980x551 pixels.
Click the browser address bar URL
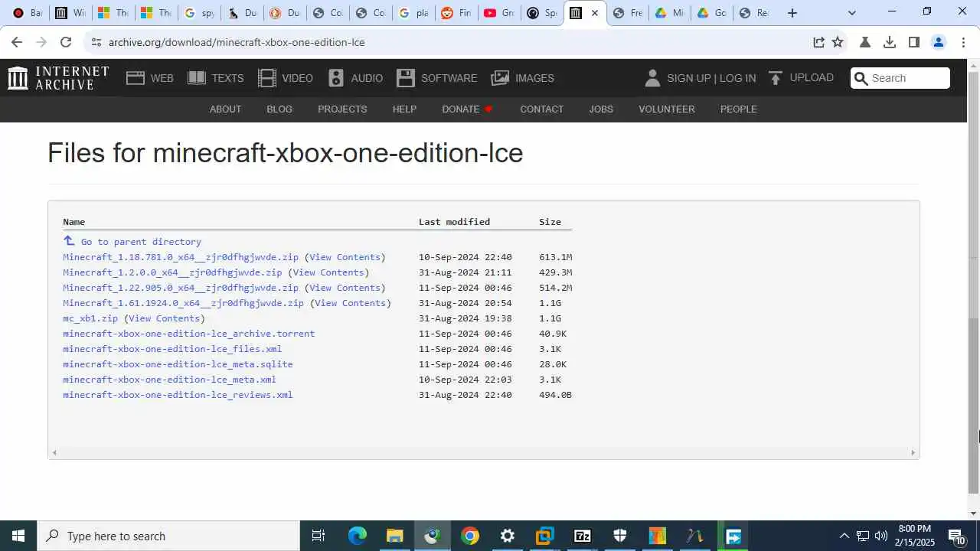tap(237, 42)
